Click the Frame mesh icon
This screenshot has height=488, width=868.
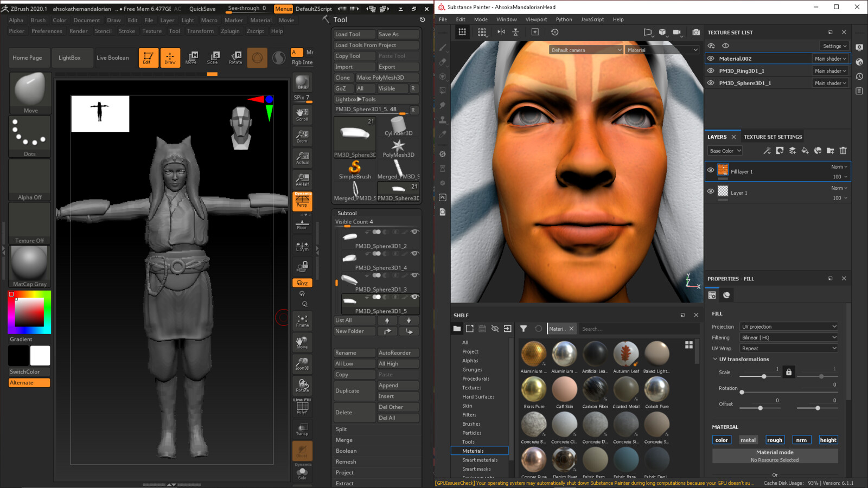tap(302, 321)
